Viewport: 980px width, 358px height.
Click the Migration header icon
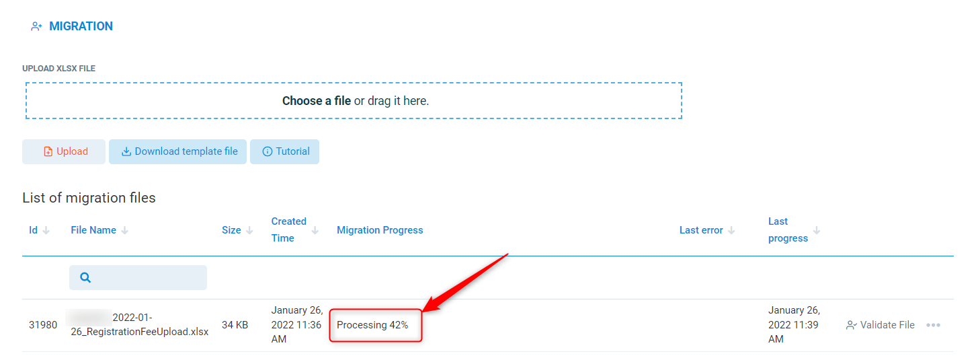[36, 27]
